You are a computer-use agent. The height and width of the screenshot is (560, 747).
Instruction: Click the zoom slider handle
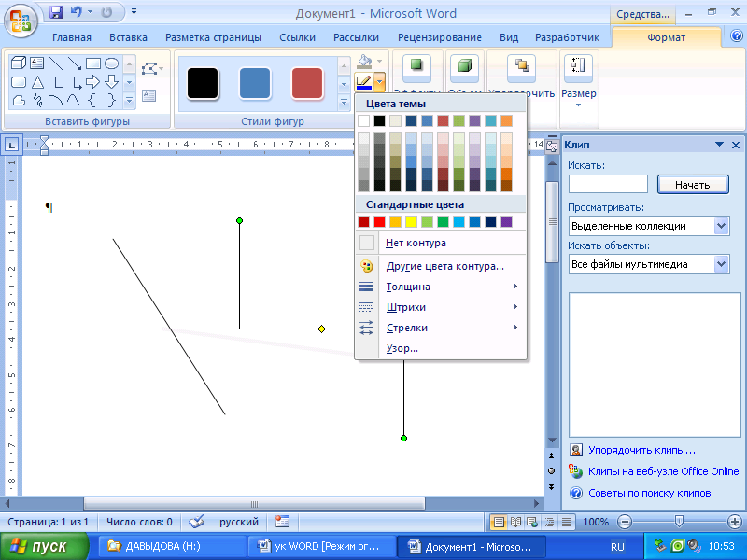point(680,522)
